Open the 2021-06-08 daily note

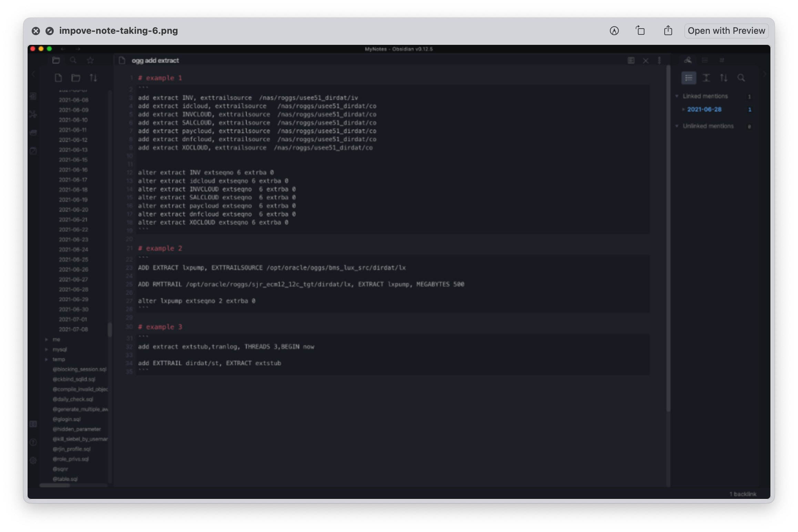74,100
